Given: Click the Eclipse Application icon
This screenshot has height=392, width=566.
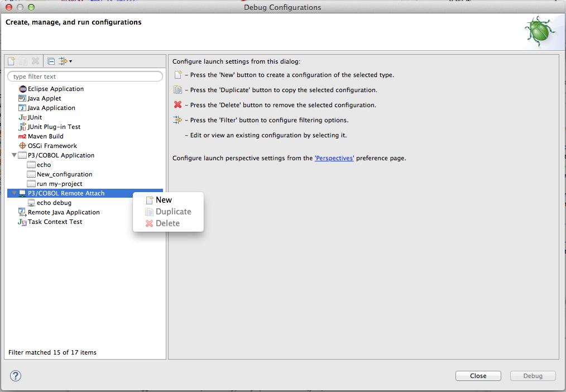Looking at the screenshot, I should 23,89.
